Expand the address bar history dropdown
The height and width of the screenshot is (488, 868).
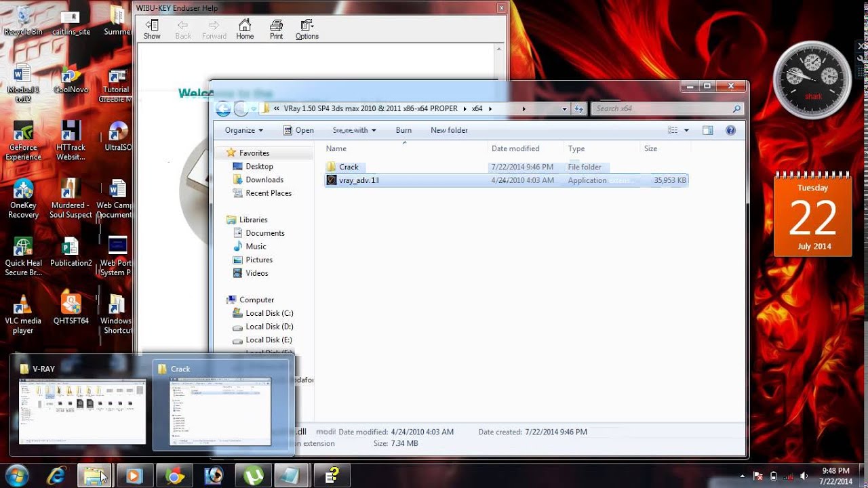pos(564,108)
